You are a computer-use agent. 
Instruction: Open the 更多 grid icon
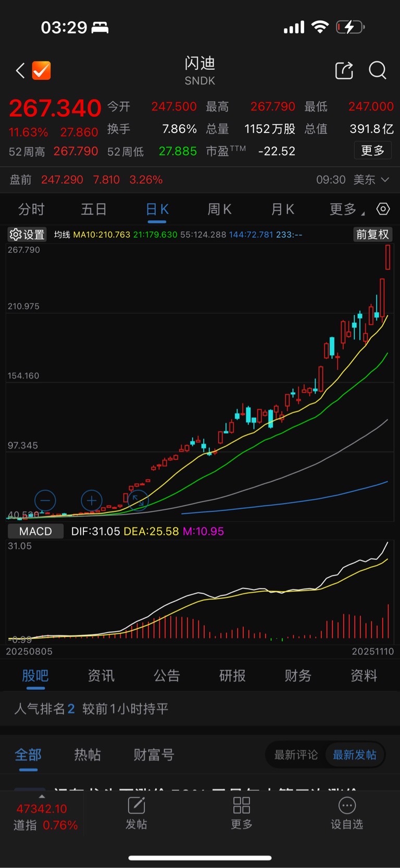pyautogui.click(x=242, y=805)
